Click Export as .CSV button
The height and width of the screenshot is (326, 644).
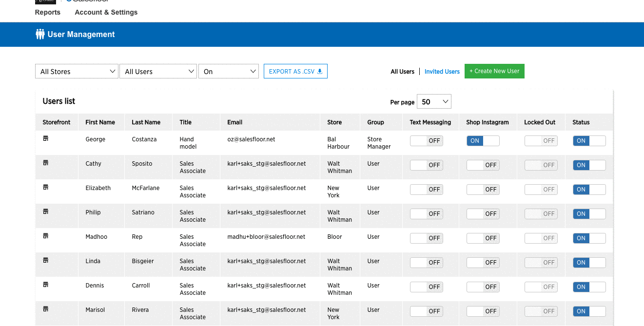(x=295, y=71)
